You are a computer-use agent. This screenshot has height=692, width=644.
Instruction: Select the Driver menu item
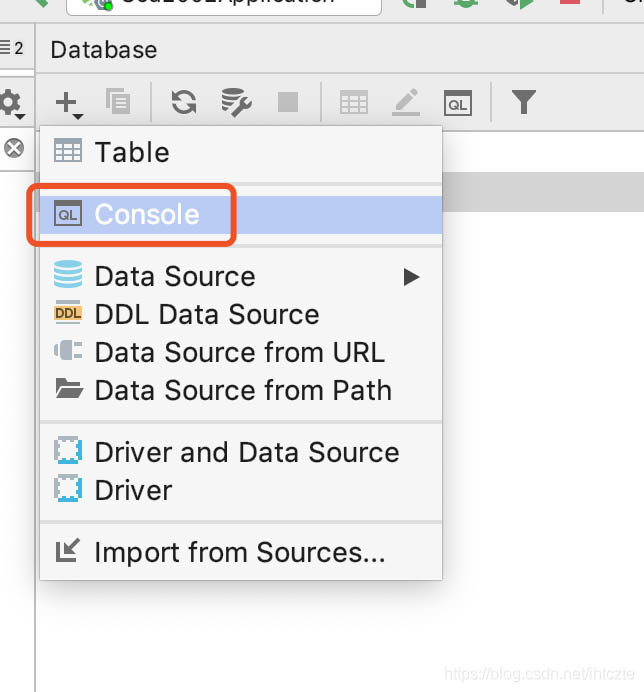coord(133,491)
